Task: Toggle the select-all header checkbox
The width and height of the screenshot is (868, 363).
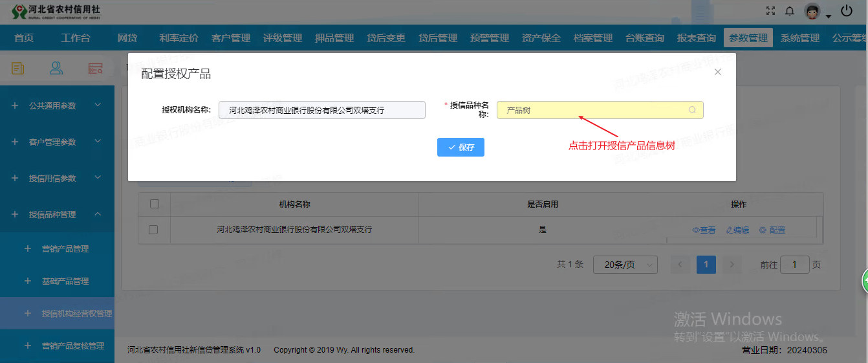Action: tap(155, 204)
